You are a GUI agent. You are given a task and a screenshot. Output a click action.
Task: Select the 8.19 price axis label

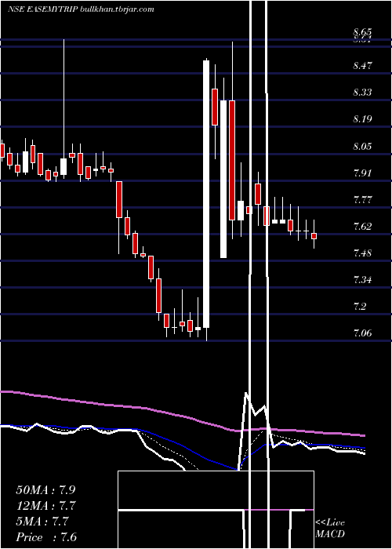(362, 119)
